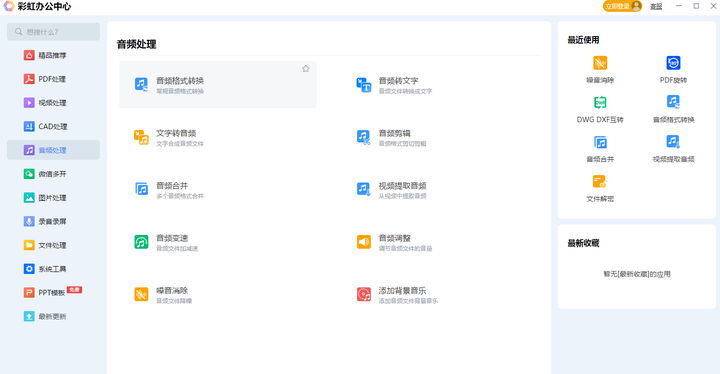Switch to PDF处理 category
This screenshot has height=374, width=720.
coord(53,79)
